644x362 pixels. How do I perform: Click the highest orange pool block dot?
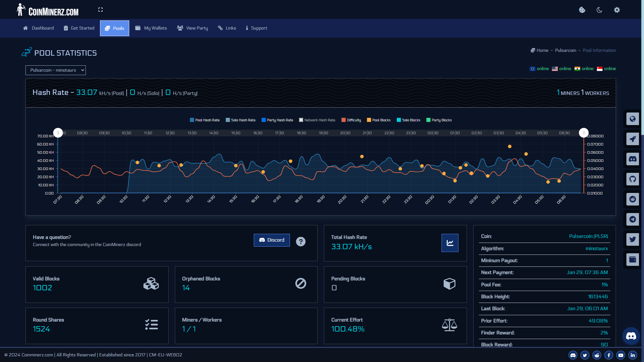[x=510, y=146]
